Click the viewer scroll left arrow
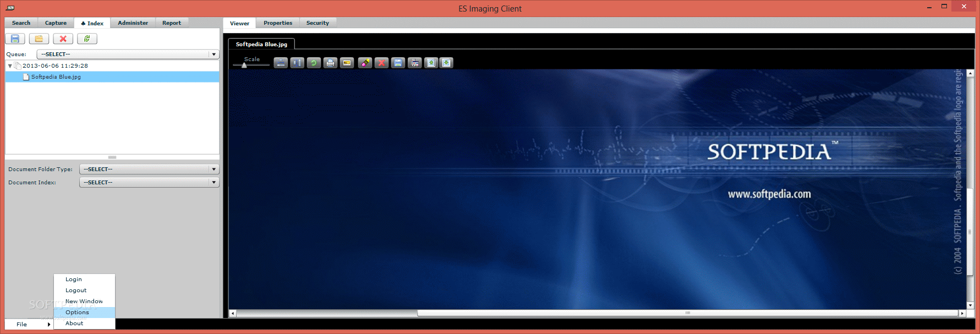 (232, 313)
